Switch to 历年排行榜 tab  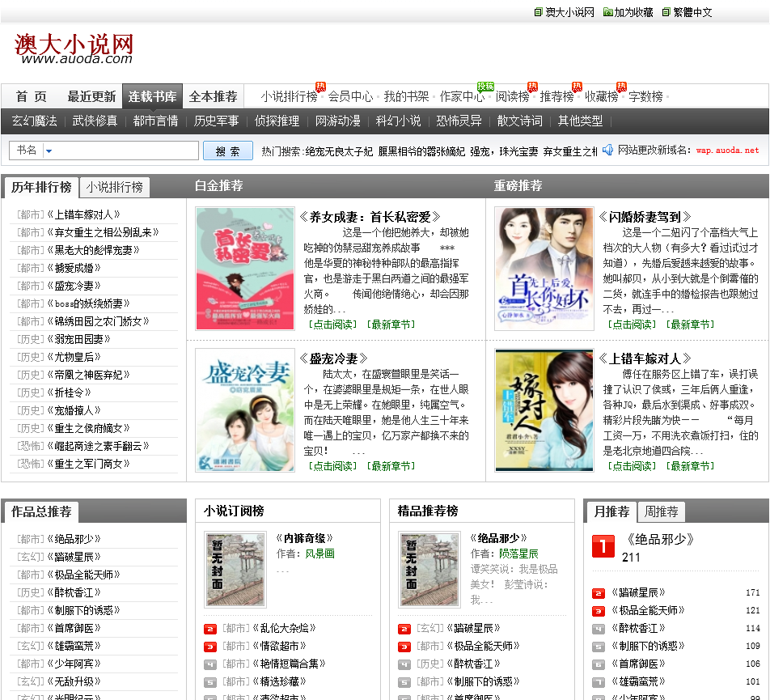(x=41, y=187)
